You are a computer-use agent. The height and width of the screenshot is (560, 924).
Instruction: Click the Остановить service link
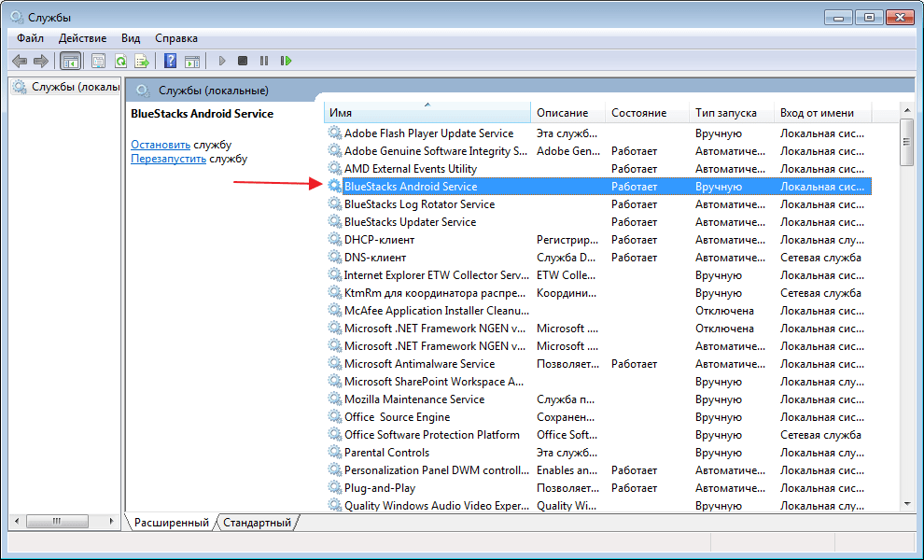tap(161, 145)
